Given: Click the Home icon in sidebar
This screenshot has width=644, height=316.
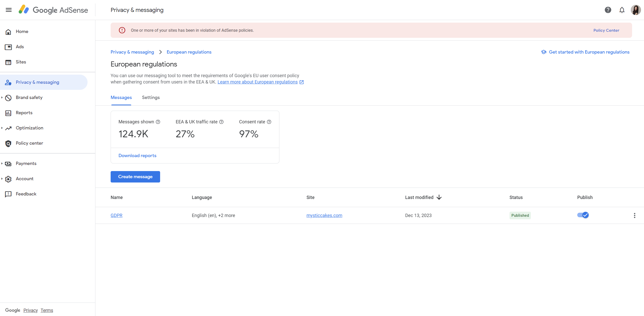Looking at the screenshot, I should click(x=8, y=32).
